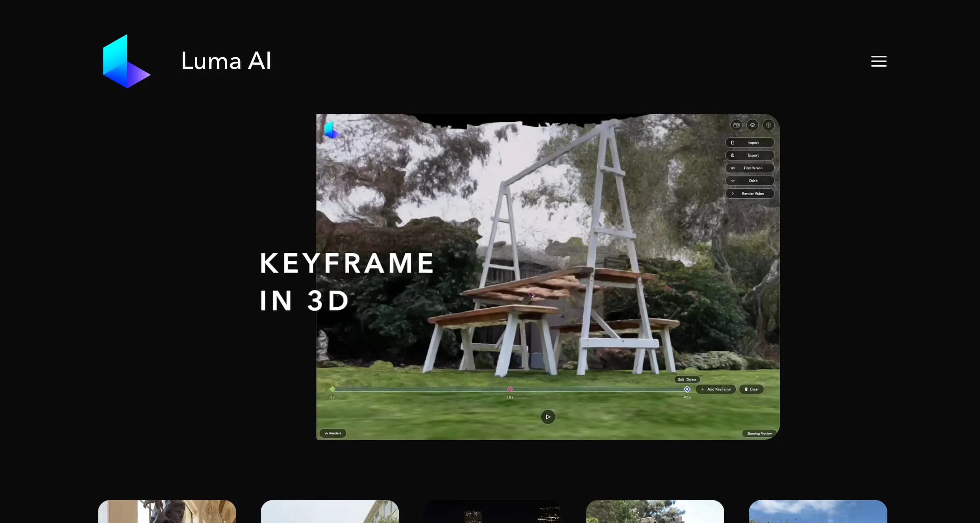Viewport: 980px width, 523px height.
Task: Click Add Keyframe on timeline
Action: 715,389
